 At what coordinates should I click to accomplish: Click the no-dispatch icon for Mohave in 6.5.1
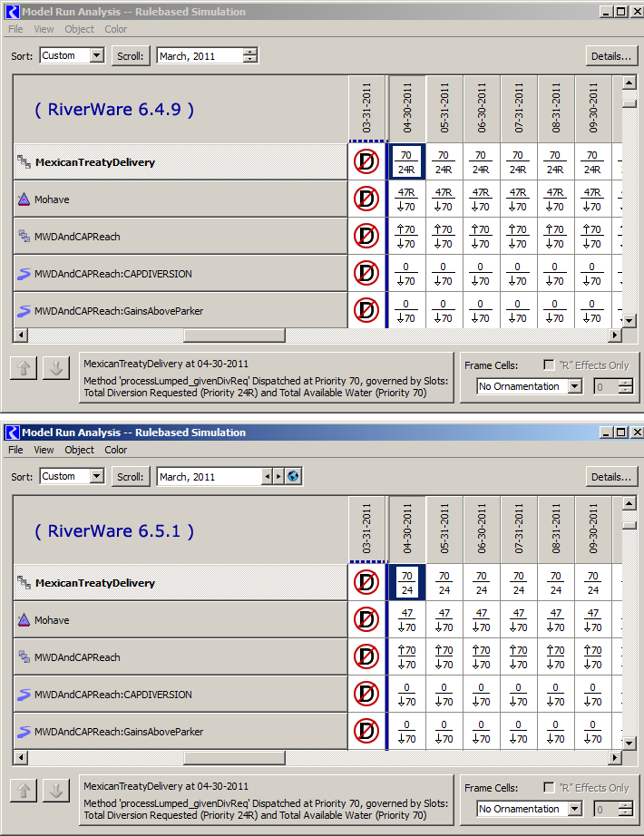(366, 619)
